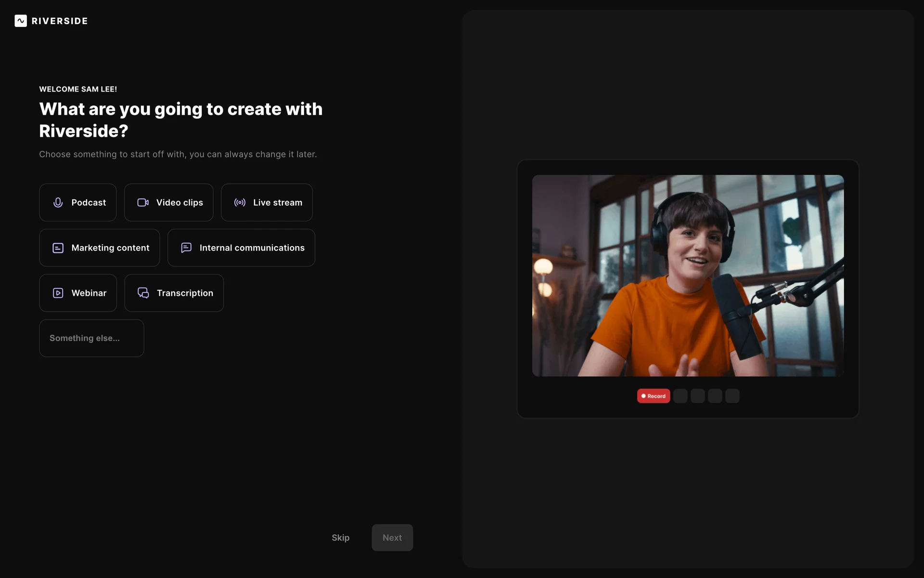The height and width of the screenshot is (578, 924).
Task: Click the speech bubbles icon on Transcription
Action: tap(143, 293)
